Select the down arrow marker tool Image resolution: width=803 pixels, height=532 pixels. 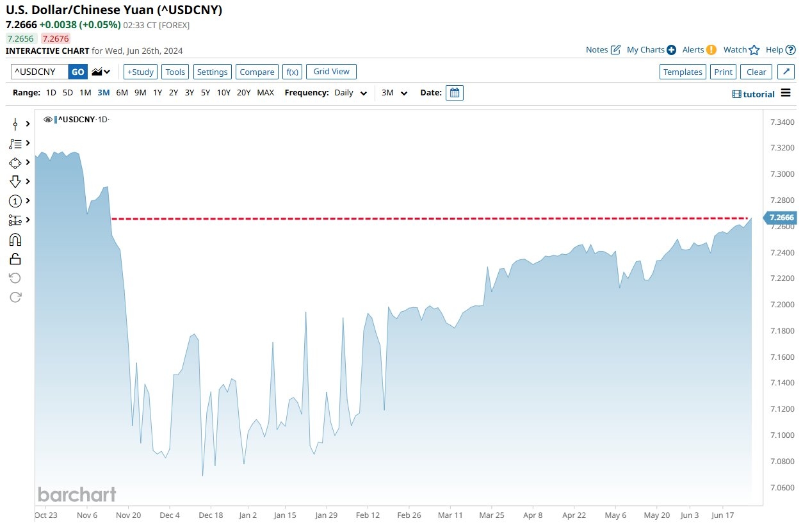(15, 182)
